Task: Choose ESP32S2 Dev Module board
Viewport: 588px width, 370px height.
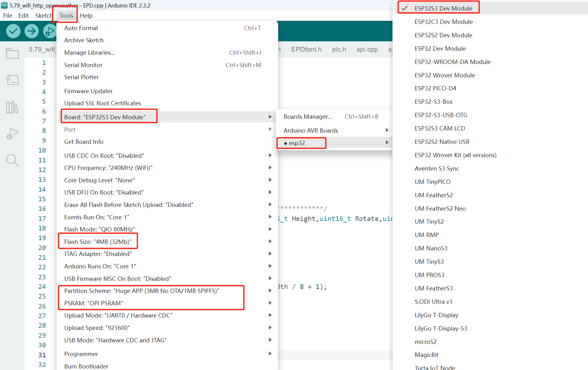Action: tap(491, 35)
